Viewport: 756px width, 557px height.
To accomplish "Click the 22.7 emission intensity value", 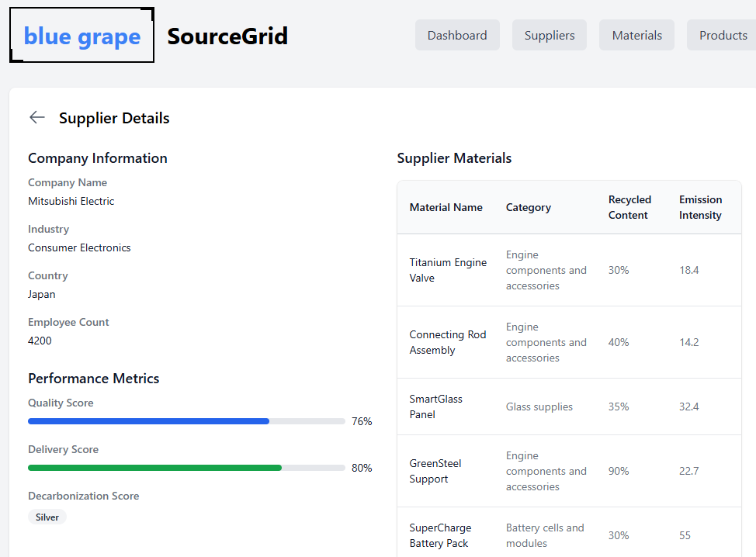I will [689, 471].
